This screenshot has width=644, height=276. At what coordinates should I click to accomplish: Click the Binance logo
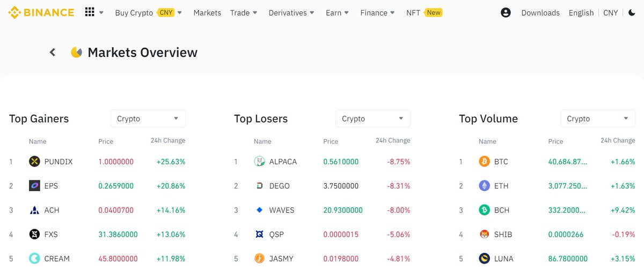(x=41, y=12)
